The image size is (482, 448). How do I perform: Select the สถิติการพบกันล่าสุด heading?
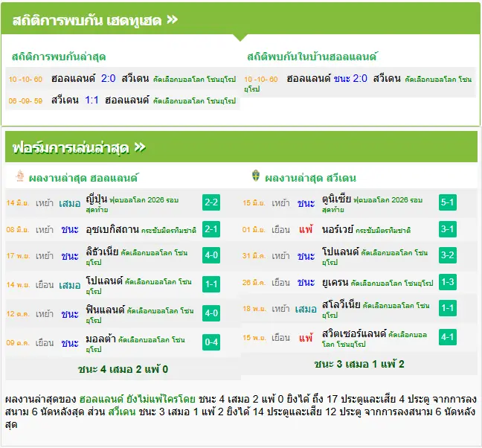tap(59, 57)
